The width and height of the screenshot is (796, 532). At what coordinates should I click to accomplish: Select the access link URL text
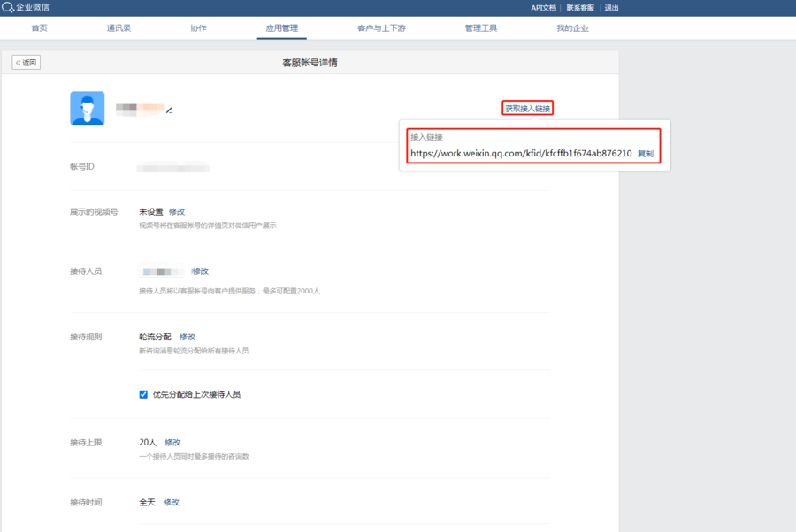(521, 153)
